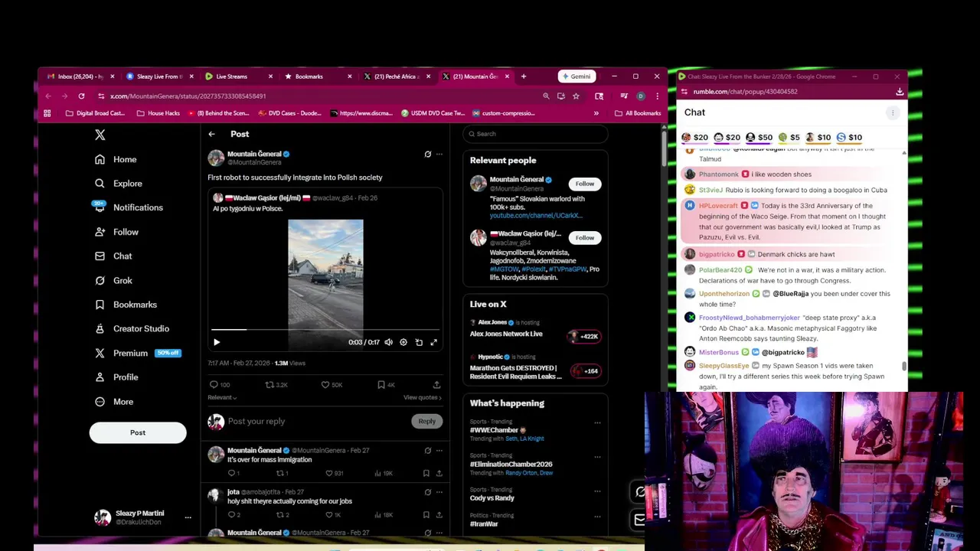
Task: Open account options beside Sleazy P Martini
Action: [188, 518]
